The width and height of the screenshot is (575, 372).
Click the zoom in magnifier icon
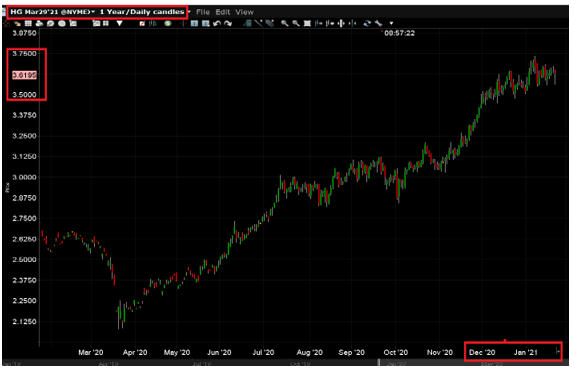pos(284,23)
